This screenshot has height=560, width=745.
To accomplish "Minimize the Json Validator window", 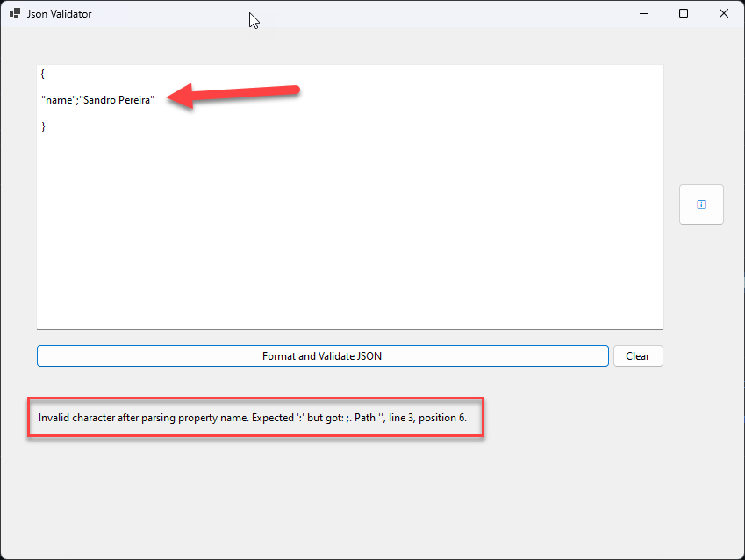I will tap(643, 14).
